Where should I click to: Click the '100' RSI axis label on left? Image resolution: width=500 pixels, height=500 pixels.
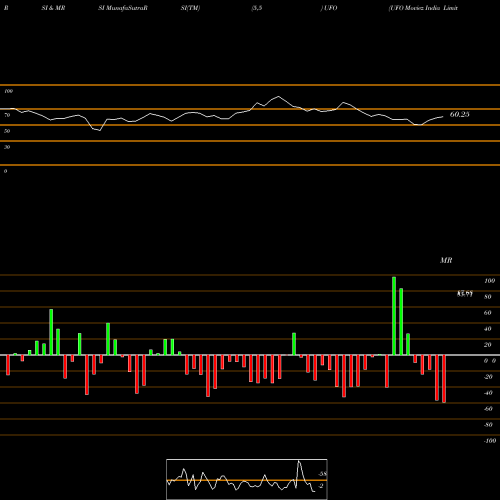8,91
